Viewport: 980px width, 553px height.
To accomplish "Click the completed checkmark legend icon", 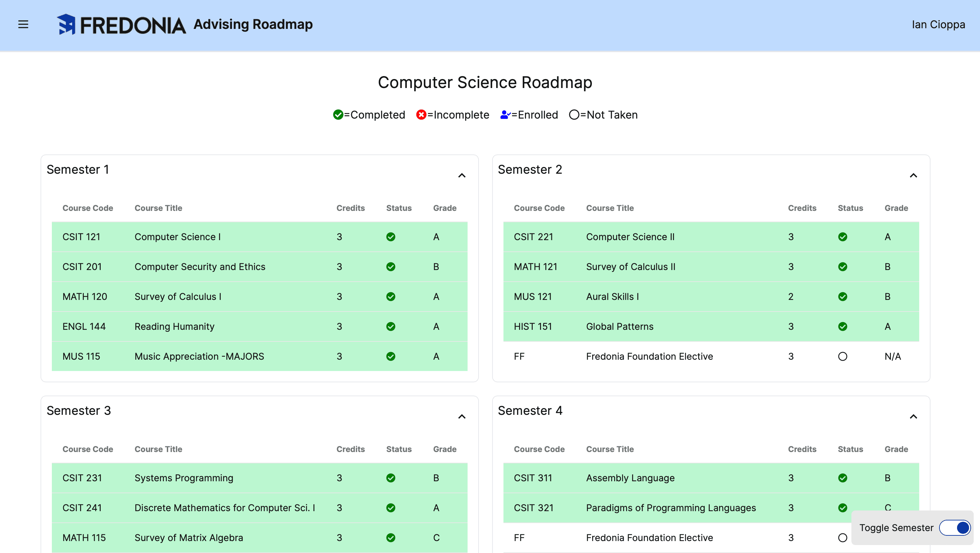I will click(338, 115).
